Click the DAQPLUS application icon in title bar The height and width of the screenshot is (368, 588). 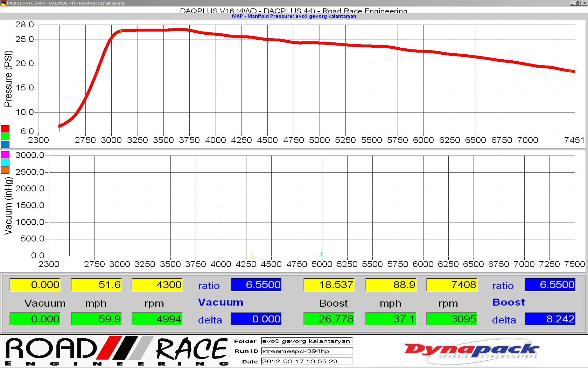tap(3, 3)
